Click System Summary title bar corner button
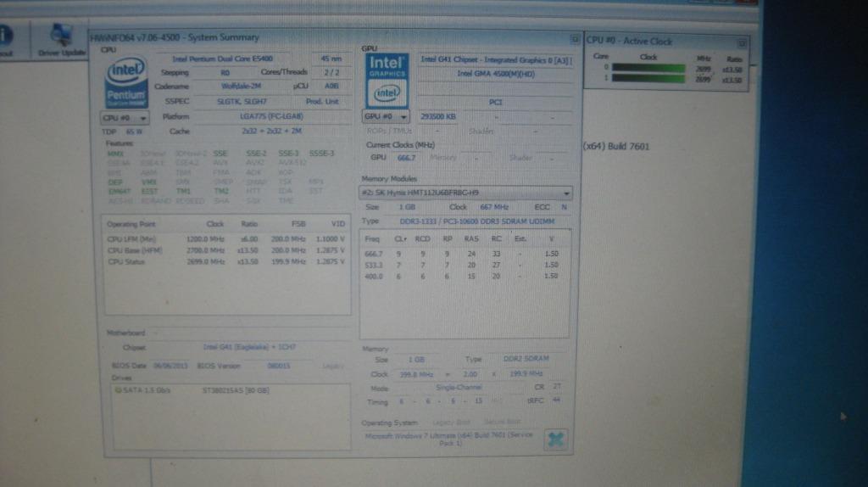The width and height of the screenshot is (868, 487). click(574, 39)
